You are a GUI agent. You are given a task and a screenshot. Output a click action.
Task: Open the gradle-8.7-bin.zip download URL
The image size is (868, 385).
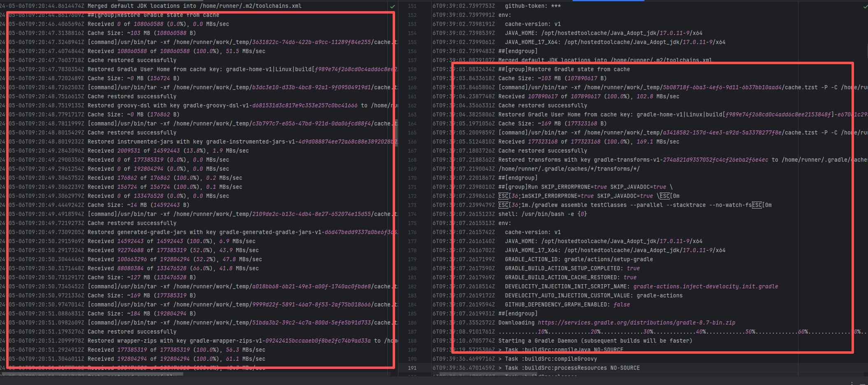(x=636, y=323)
